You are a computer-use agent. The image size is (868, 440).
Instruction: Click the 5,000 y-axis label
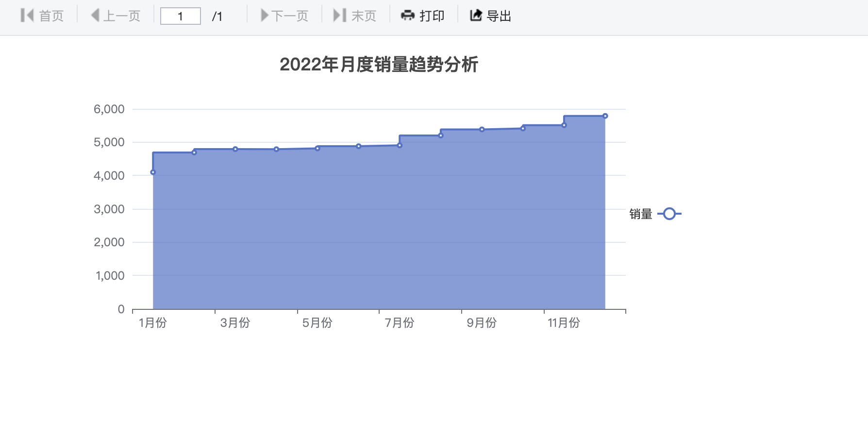pyautogui.click(x=109, y=142)
